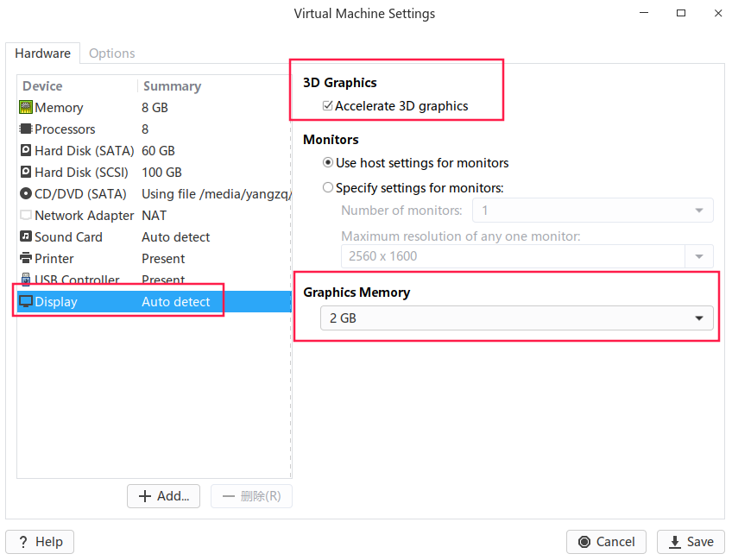Click the CD/DVD disc icon
The image size is (732, 560).
[x=26, y=194]
